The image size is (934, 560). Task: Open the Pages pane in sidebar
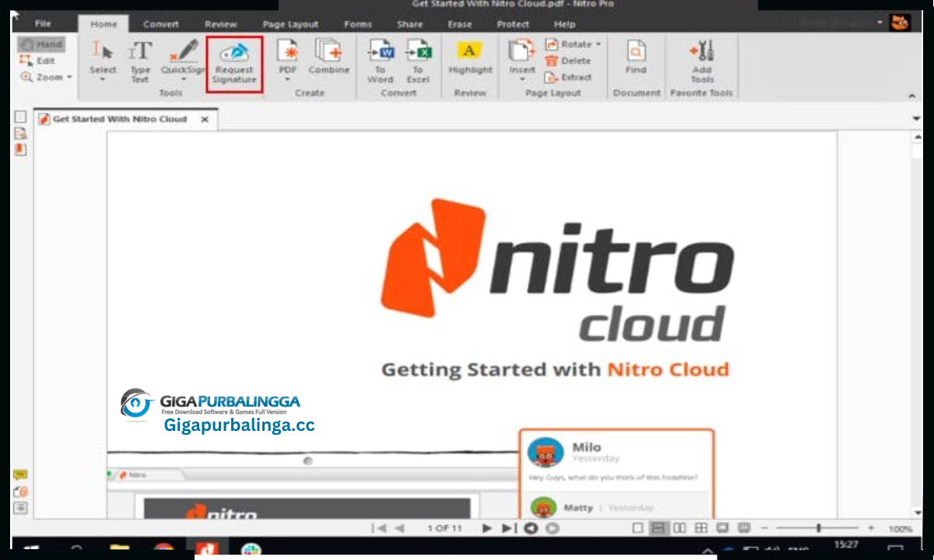20,117
